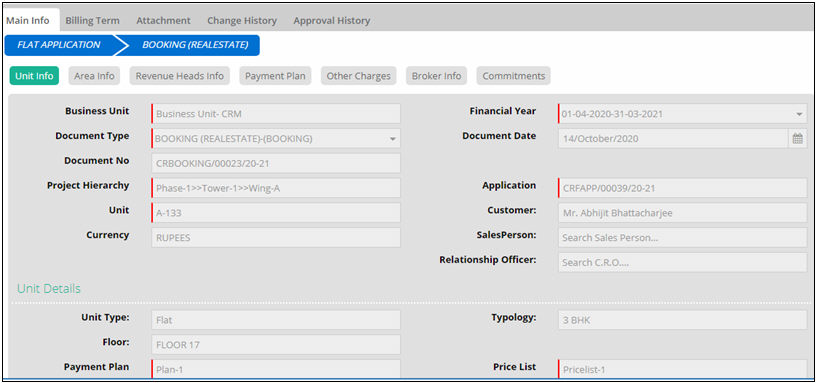Switch to the Main Info tab

(x=28, y=21)
